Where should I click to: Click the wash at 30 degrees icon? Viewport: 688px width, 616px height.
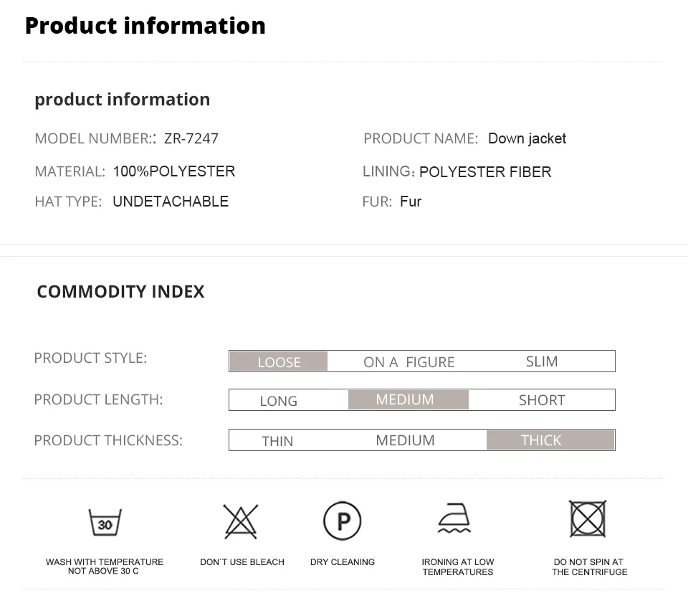coord(105,522)
